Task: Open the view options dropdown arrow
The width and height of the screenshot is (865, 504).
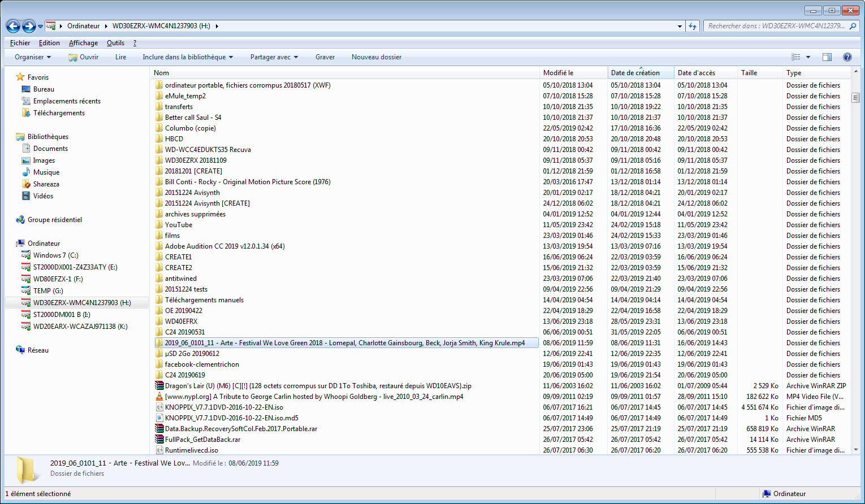Action: click(x=808, y=57)
